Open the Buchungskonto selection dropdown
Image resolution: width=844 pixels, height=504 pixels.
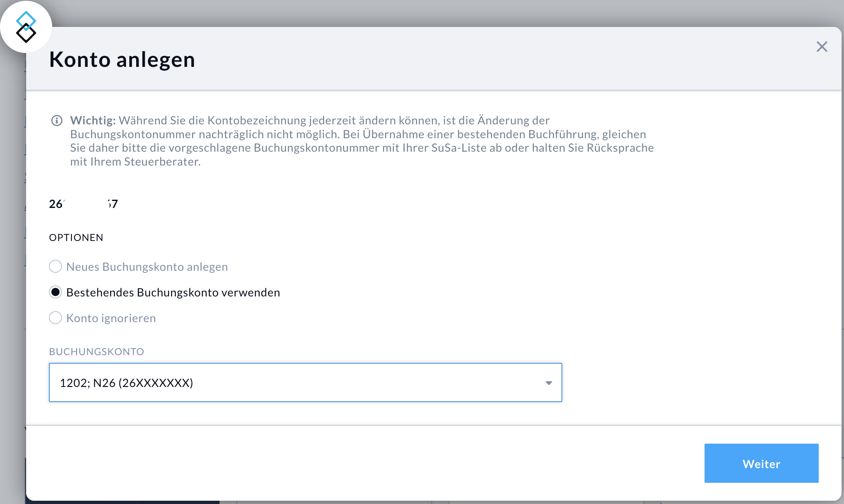(305, 382)
